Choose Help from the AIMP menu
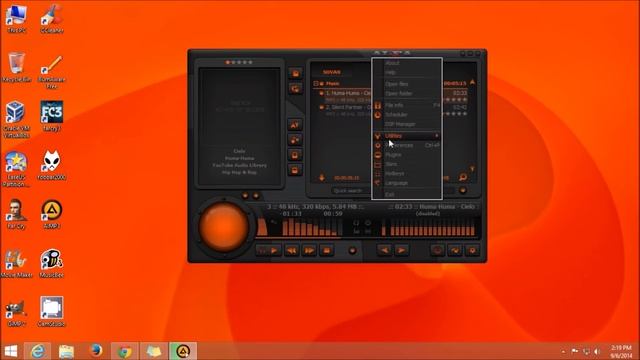Viewport: 640px width, 360px height. point(407,72)
